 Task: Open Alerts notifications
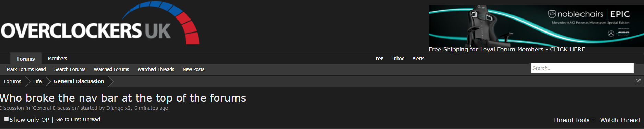pyautogui.click(x=418, y=59)
